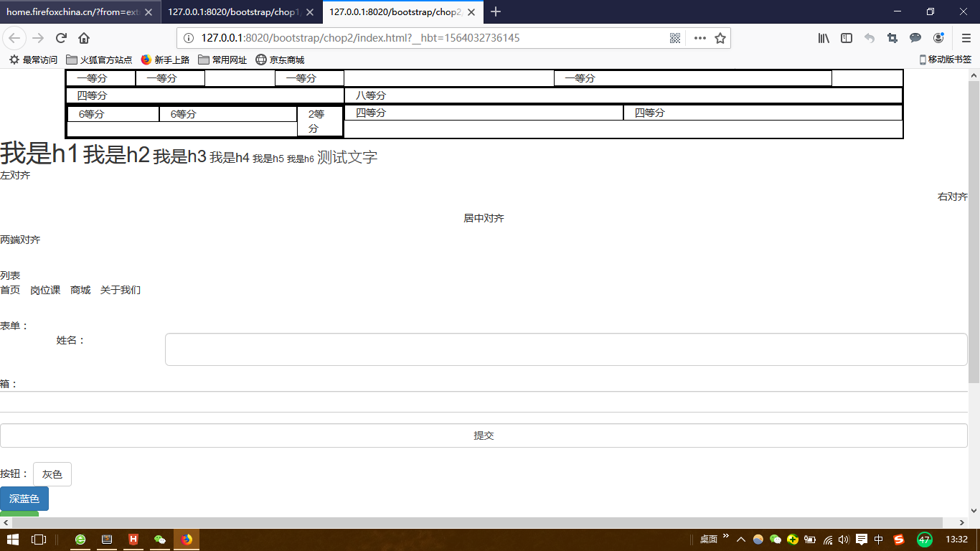Take a screenshot with the crop icon

pos(892,38)
